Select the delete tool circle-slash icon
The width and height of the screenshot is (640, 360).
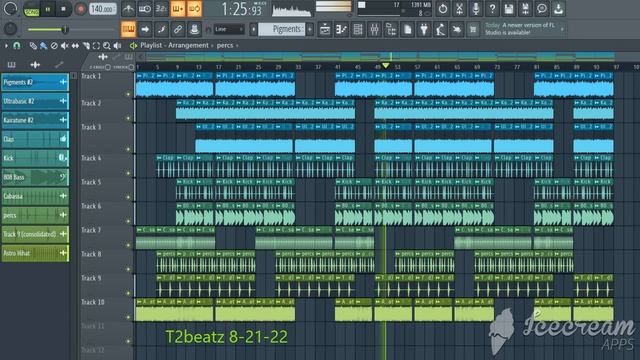[54, 46]
